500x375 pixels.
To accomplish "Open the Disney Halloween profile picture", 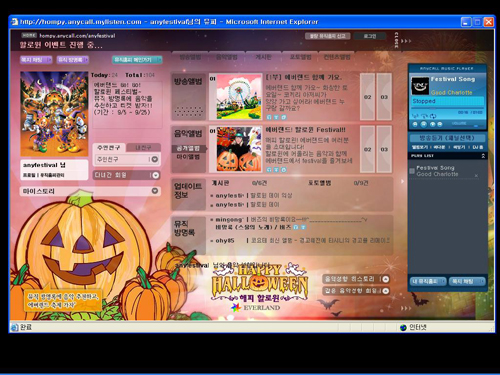I will 54,114.
